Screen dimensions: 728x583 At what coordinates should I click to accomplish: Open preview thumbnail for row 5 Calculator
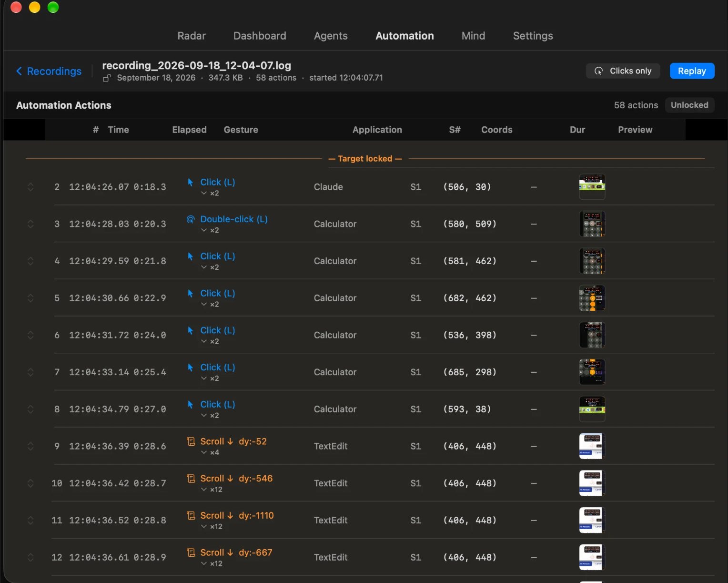(x=592, y=298)
